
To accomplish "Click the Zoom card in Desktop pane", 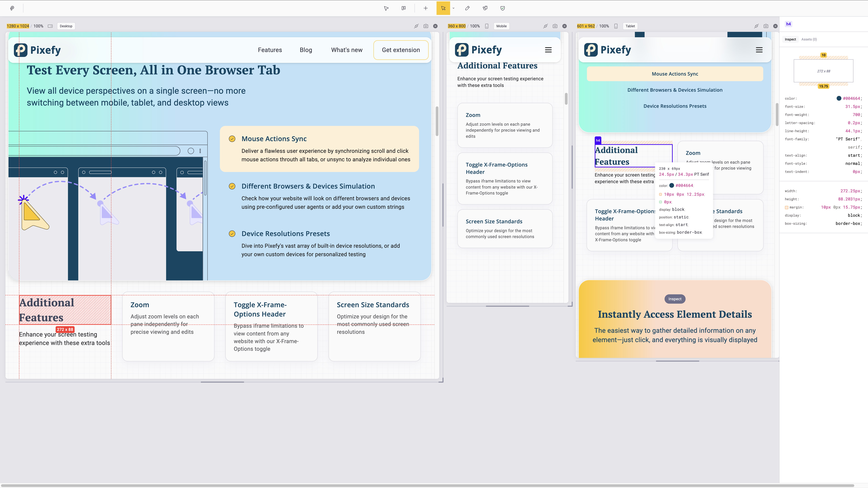I will point(168,326).
